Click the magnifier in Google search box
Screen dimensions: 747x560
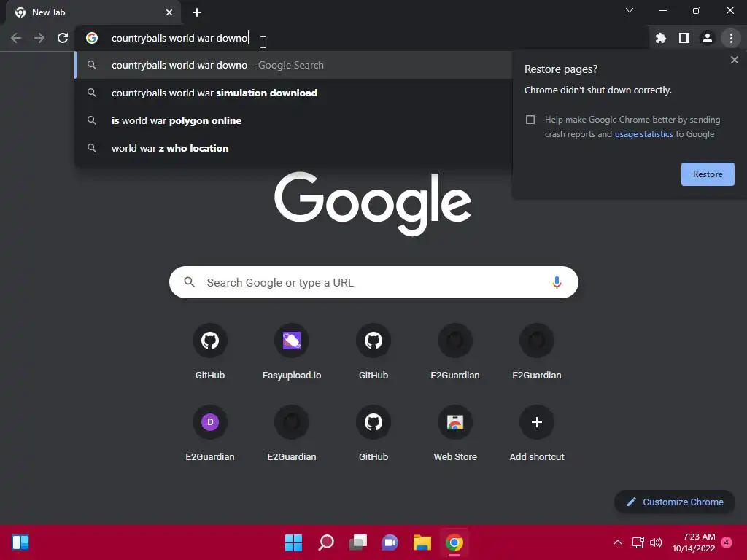coord(189,282)
